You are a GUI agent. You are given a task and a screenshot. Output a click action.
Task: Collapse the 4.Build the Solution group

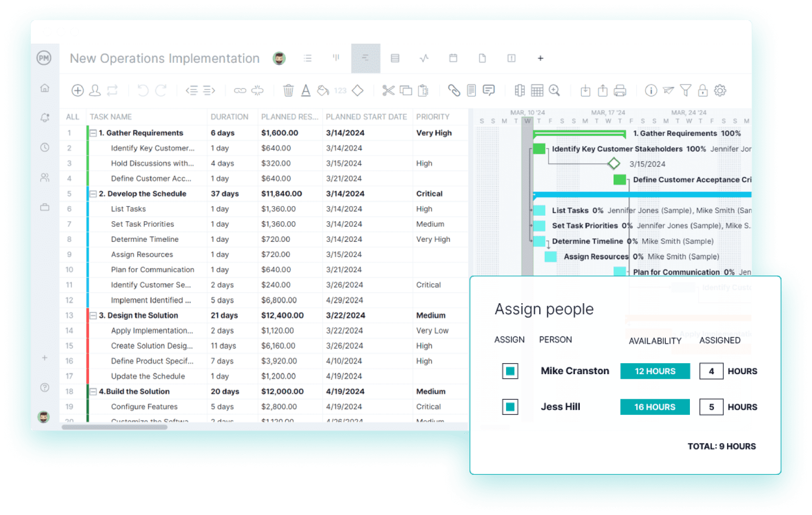point(93,392)
